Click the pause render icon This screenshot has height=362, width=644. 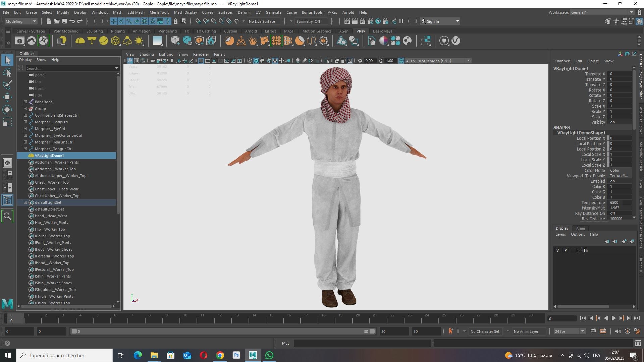(x=401, y=21)
